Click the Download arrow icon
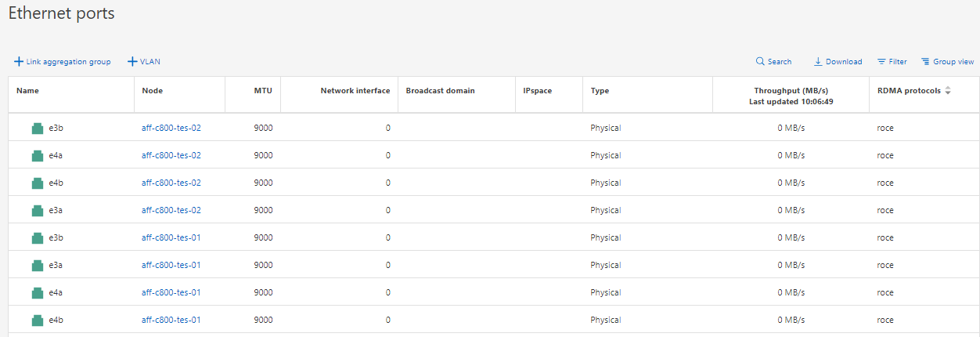The width and height of the screenshot is (980, 337). [818, 62]
